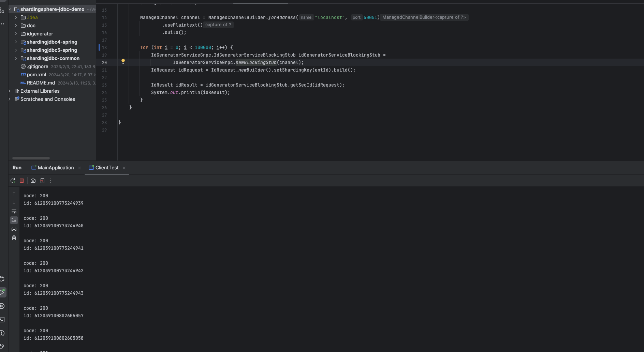Click the Exit application icon with red arrow
644x352 pixels.
click(x=42, y=181)
